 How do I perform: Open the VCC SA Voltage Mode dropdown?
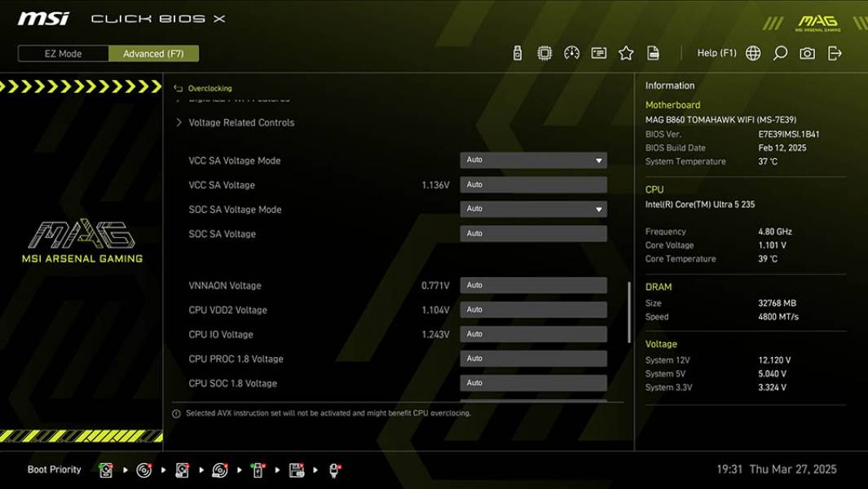point(533,160)
